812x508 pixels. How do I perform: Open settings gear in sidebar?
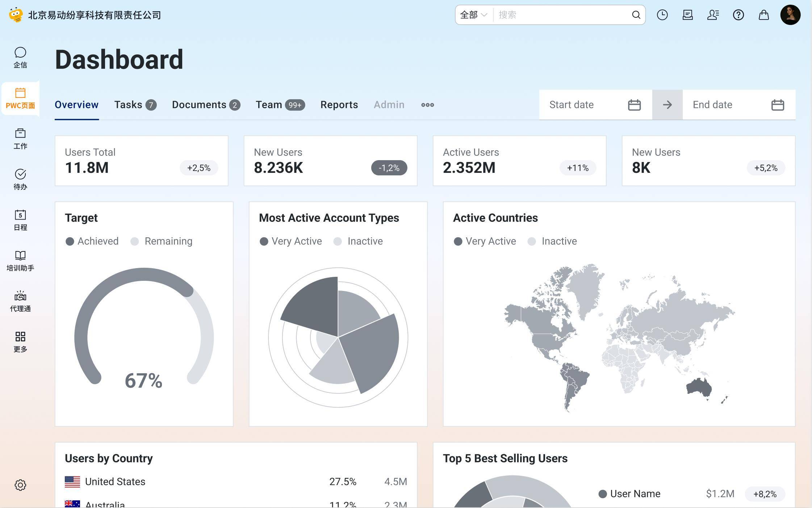pos(20,485)
